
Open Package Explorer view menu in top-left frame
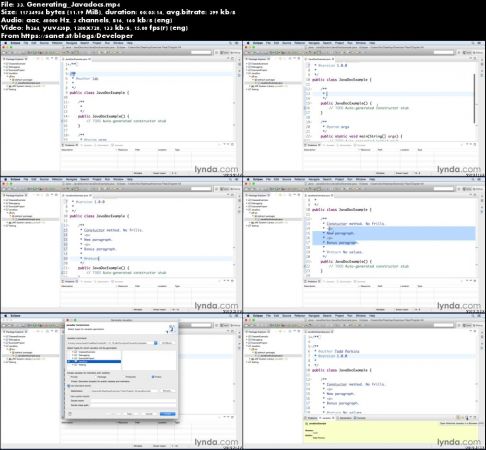coord(48,59)
